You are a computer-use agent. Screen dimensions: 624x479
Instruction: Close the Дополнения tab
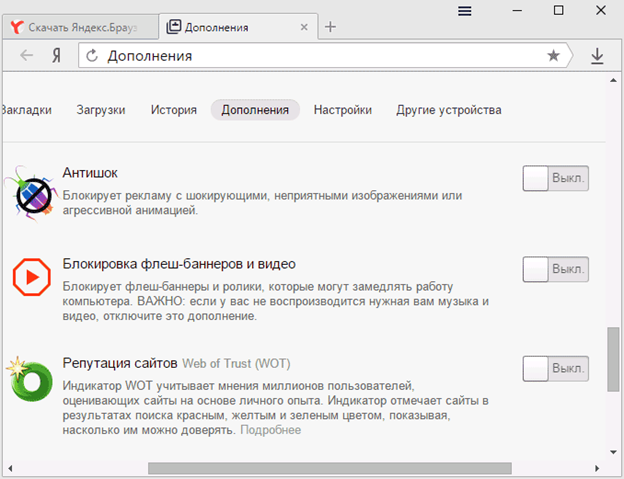pos(304,27)
